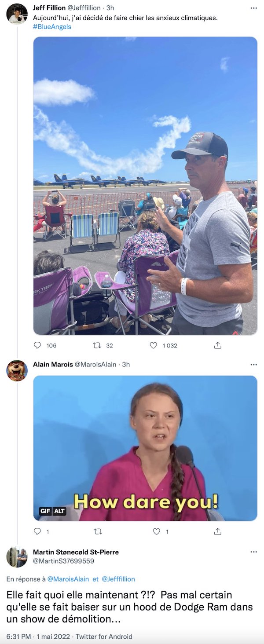The image size is (264, 644).
Task: Like Alain Marois's GIF tweet
Action: pyautogui.click(x=157, y=531)
